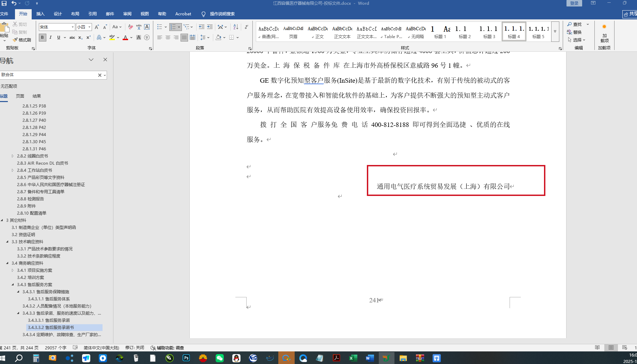Click the Save icon in the title bar

pyautogui.click(x=4, y=3)
